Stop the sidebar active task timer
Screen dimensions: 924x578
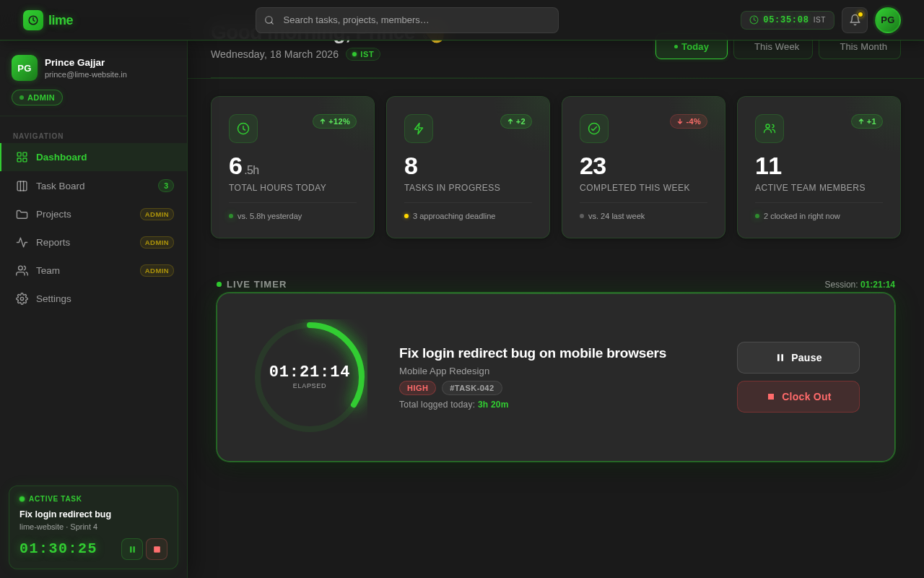pyautogui.click(x=157, y=549)
